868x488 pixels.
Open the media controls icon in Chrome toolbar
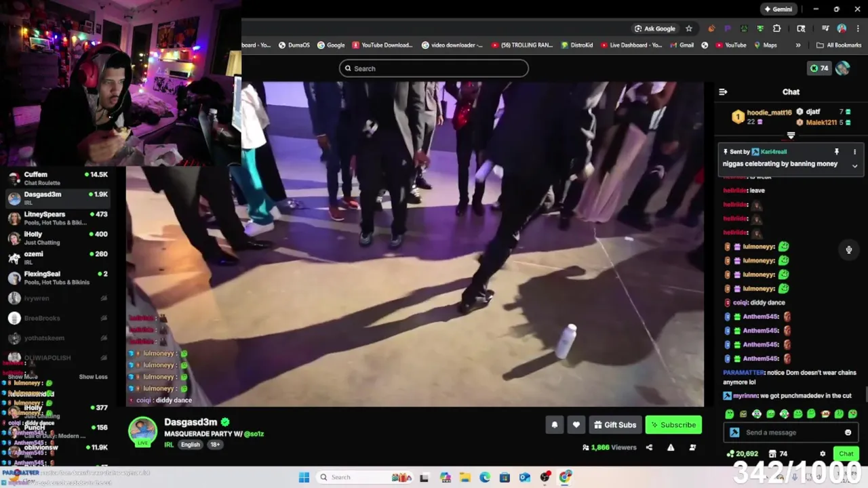pos(825,28)
